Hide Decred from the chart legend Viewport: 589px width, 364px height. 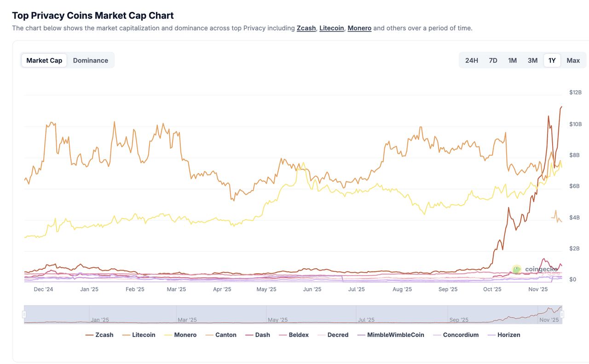click(x=333, y=335)
